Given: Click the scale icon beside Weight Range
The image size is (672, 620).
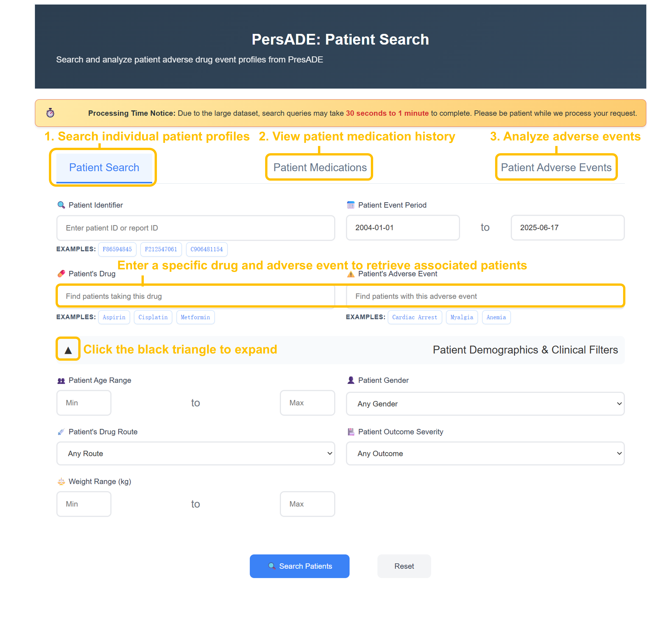Looking at the screenshot, I should [x=61, y=481].
